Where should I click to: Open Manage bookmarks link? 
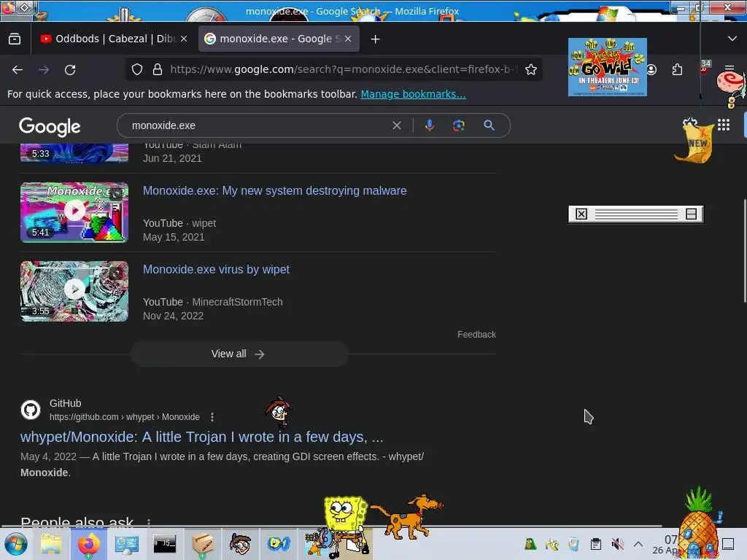[413, 94]
